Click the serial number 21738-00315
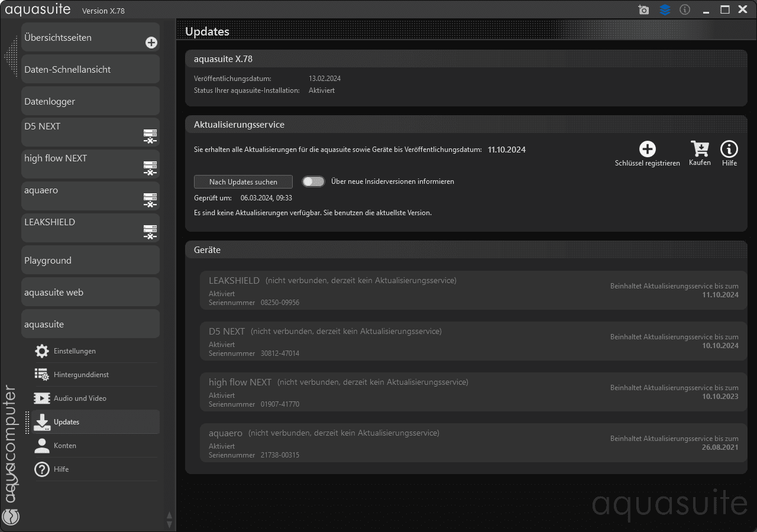 280,455
